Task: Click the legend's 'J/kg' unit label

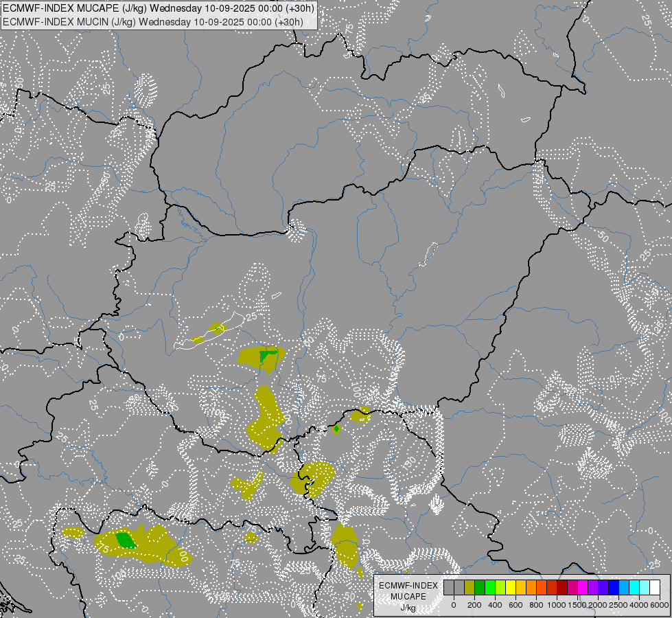Action: [x=408, y=608]
